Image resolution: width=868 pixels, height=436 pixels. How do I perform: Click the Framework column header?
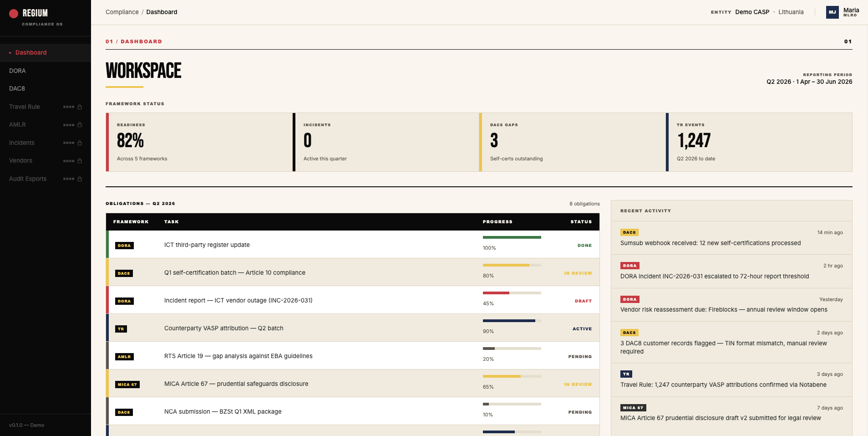click(131, 222)
